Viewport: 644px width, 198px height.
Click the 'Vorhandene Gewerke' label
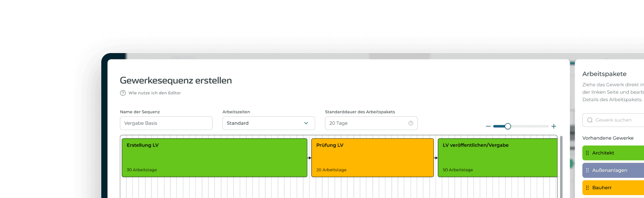608,138
